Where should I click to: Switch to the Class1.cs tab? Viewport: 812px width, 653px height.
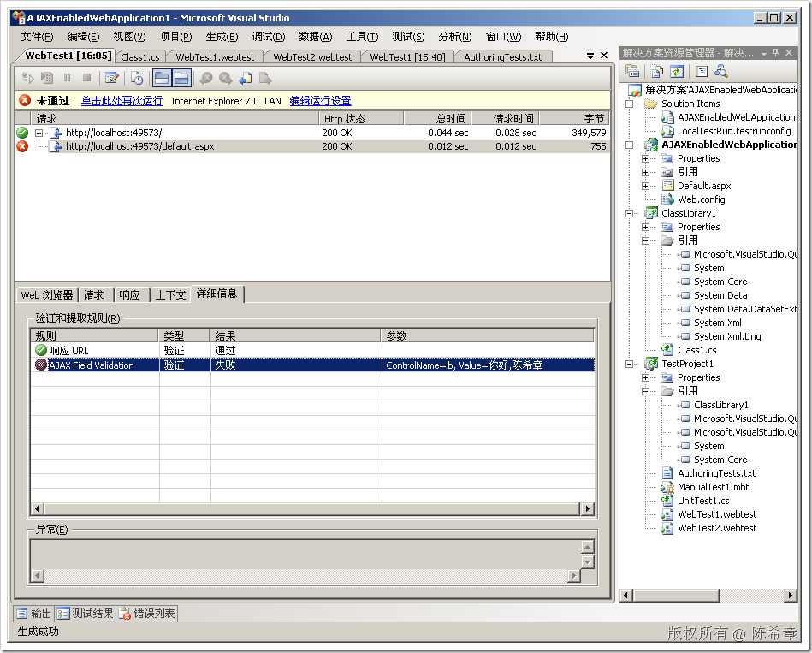[x=140, y=57]
